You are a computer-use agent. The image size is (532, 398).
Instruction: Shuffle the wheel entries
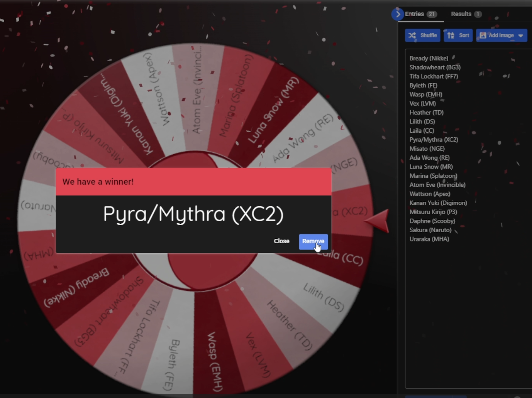click(x=423, y=35)
